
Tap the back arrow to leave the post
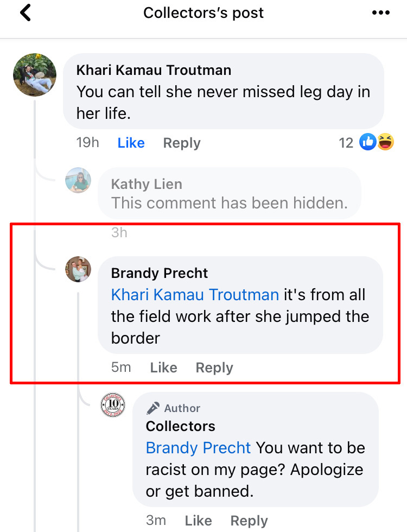pos(26,12)
